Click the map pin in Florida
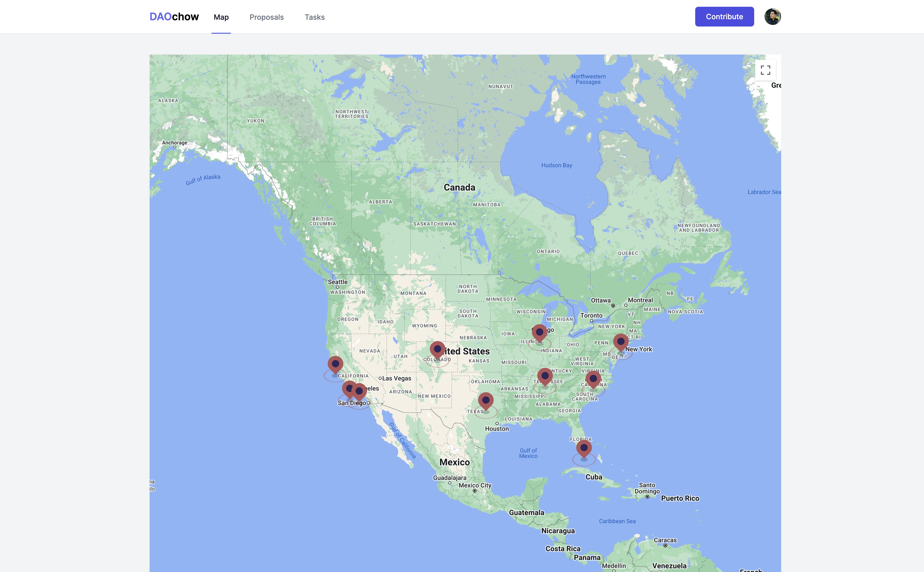Viewport: 924px width, 572px height. pyautogui.click(x=584, y=448)
